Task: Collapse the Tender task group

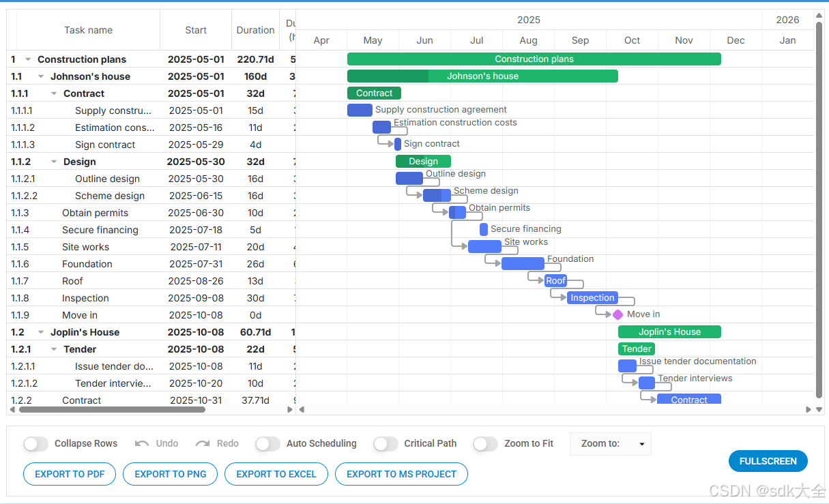Action: 54,349
